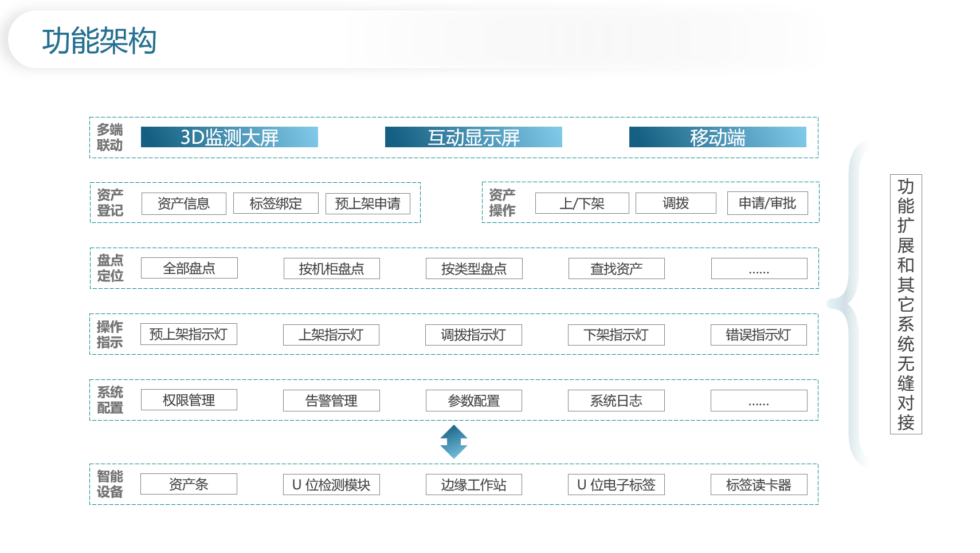Click the 预上架申请 box

point(367,203)
